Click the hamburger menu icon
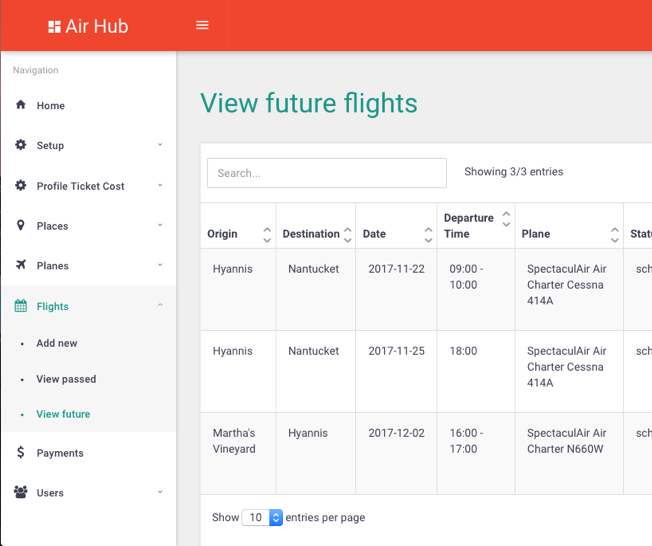This screenshot has width=652, height=546. click(x=202, y=25)
